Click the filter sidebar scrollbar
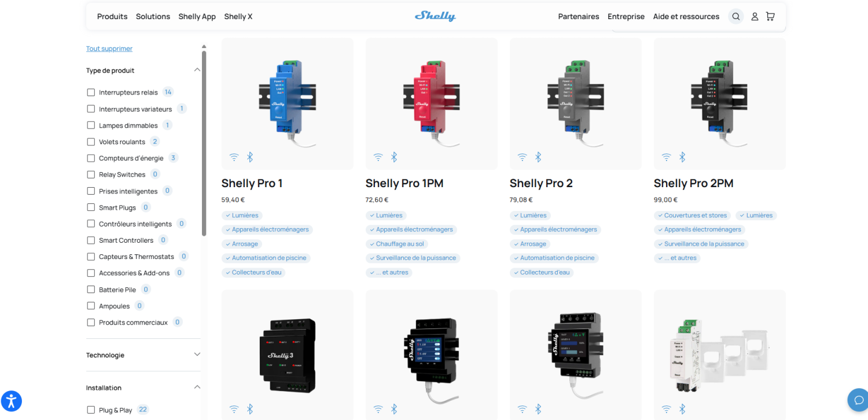 click(204, 143)
